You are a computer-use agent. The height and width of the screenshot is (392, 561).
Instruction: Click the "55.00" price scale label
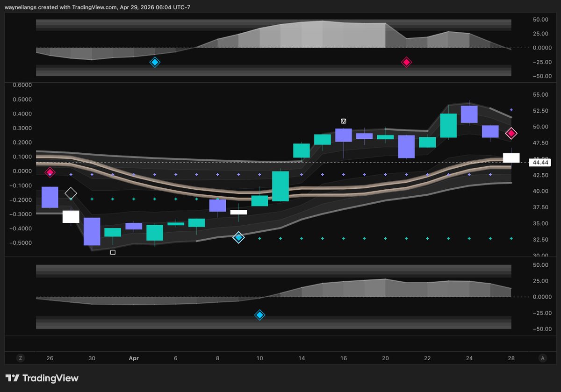click(540, 94)
